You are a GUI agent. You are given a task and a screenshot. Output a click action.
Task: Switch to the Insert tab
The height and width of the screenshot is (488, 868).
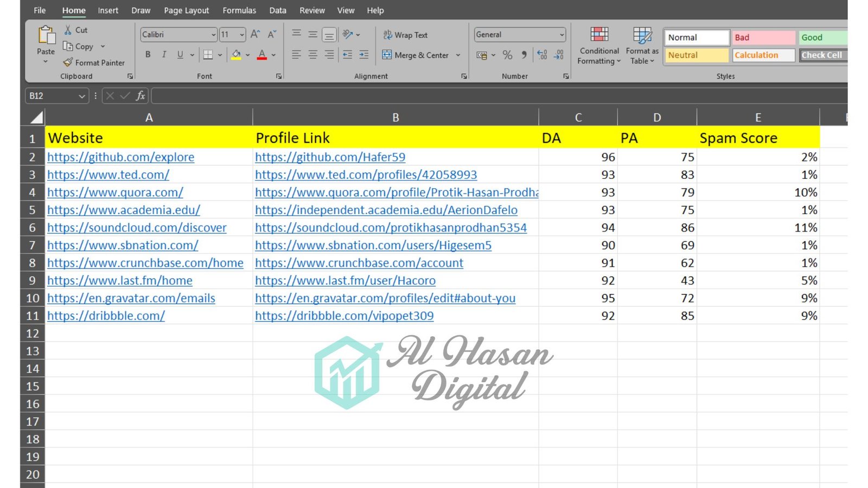(108, 10)
